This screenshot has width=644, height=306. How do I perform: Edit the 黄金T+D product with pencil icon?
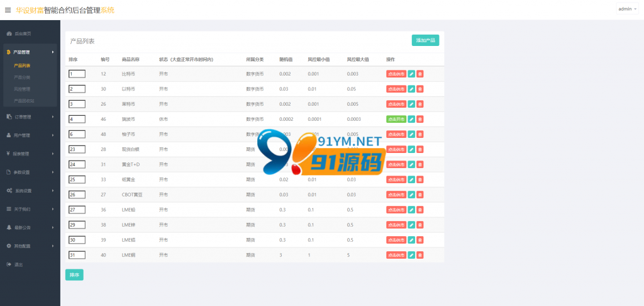pos(411,164)
